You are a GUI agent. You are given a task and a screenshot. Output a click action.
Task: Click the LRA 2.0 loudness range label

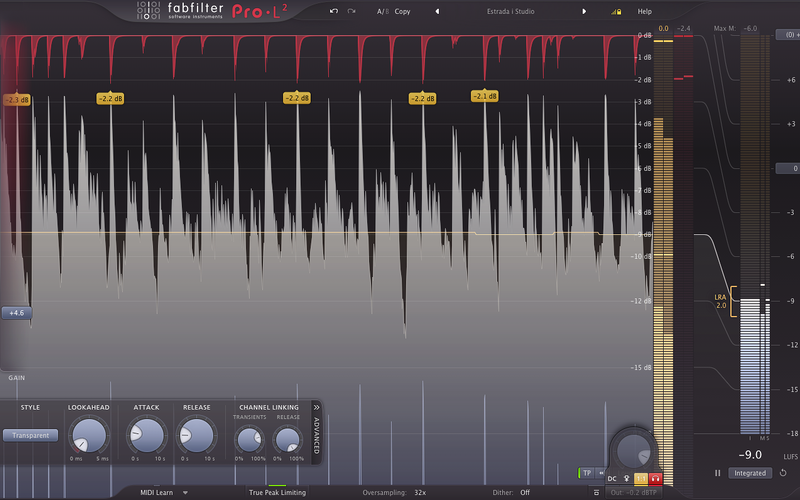(x=720, y=301)
